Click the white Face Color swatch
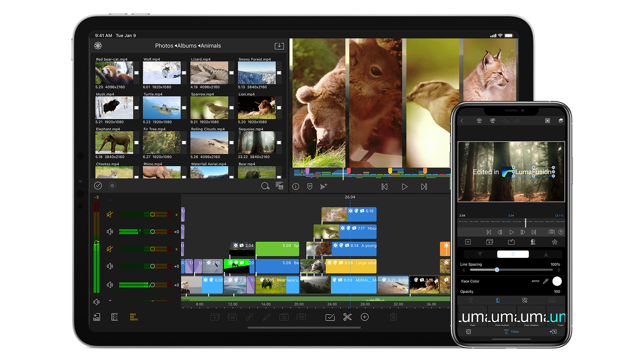644x362 pixels. (x=557, y=281)
